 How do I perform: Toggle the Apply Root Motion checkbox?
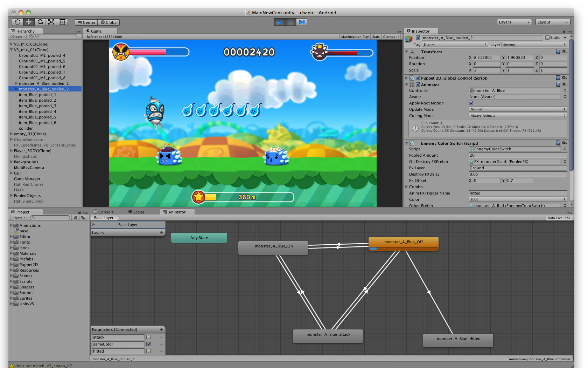471,103
